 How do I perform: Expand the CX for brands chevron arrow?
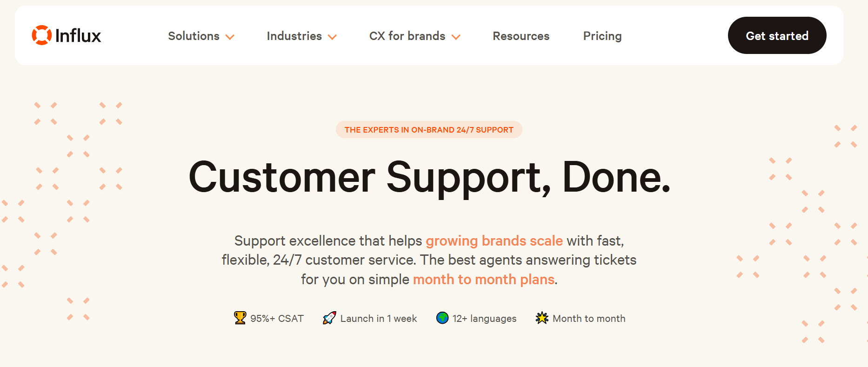click(456, 37)
